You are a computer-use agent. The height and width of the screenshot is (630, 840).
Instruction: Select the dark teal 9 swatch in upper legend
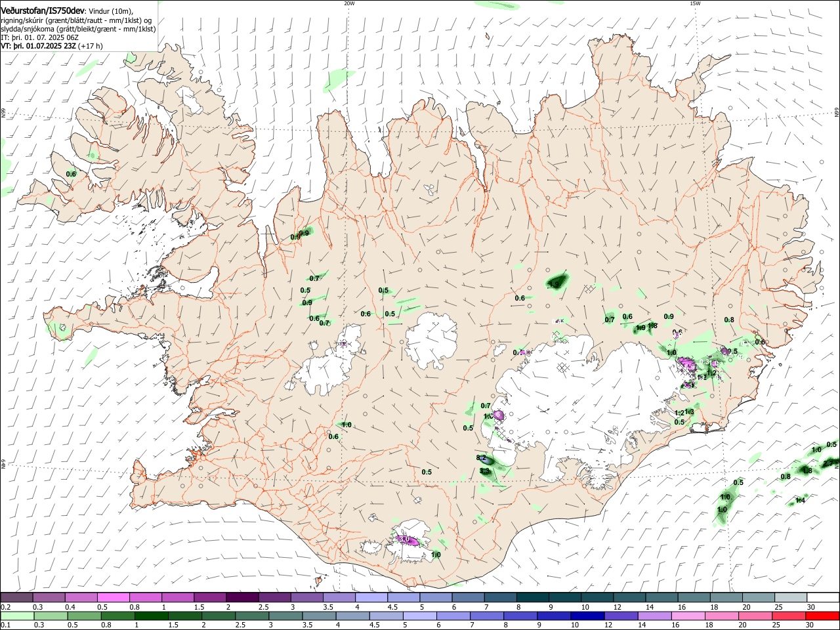(x=565, y=597)
